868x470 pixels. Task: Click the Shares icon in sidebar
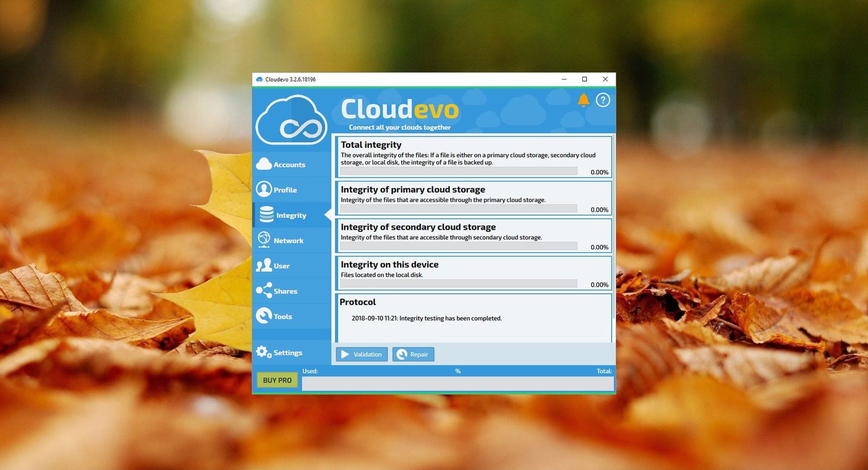tap(263, 290)
